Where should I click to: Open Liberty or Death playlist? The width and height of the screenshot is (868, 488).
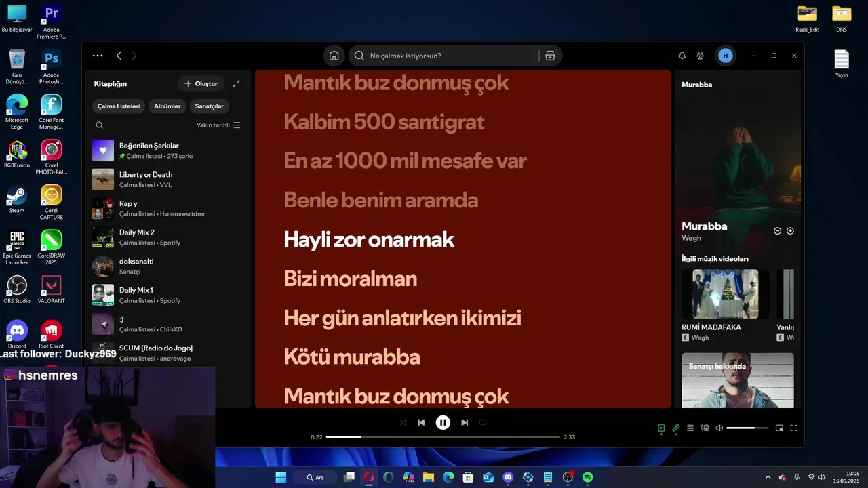point(169,179)
